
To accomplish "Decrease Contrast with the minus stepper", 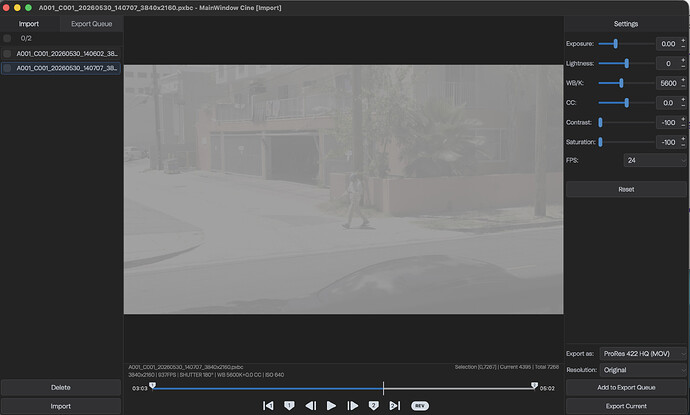I will pyautogui.click(x=683, y=125).
